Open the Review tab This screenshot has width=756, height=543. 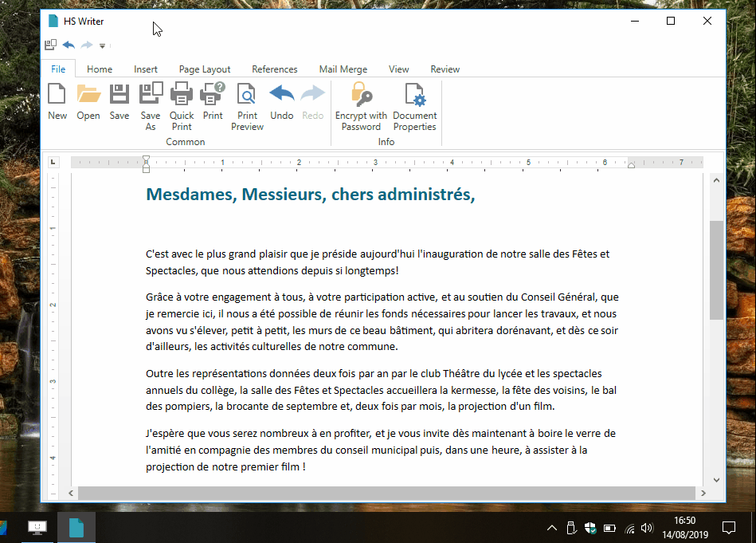445,69
